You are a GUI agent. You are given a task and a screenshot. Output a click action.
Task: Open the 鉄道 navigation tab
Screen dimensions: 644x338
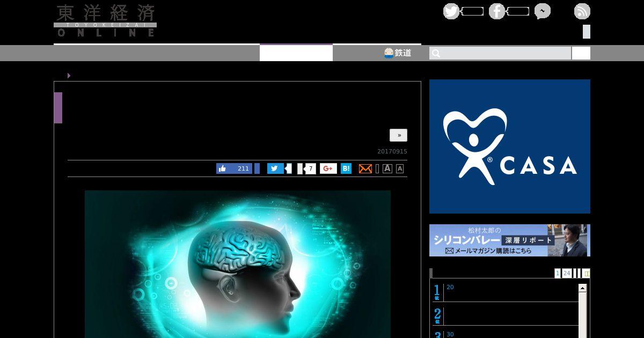[x=398, y=53]
